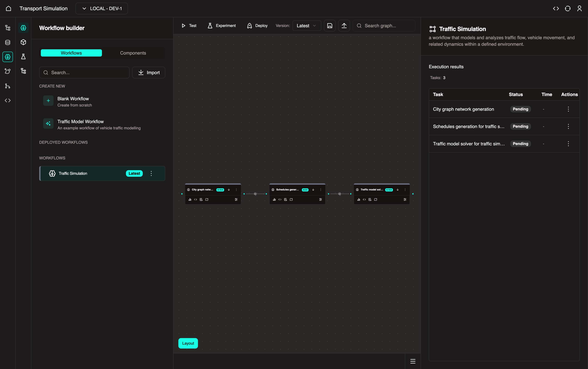
Task: Open chart metrics icon on Schedules node
Action: (x=274, y=200)
